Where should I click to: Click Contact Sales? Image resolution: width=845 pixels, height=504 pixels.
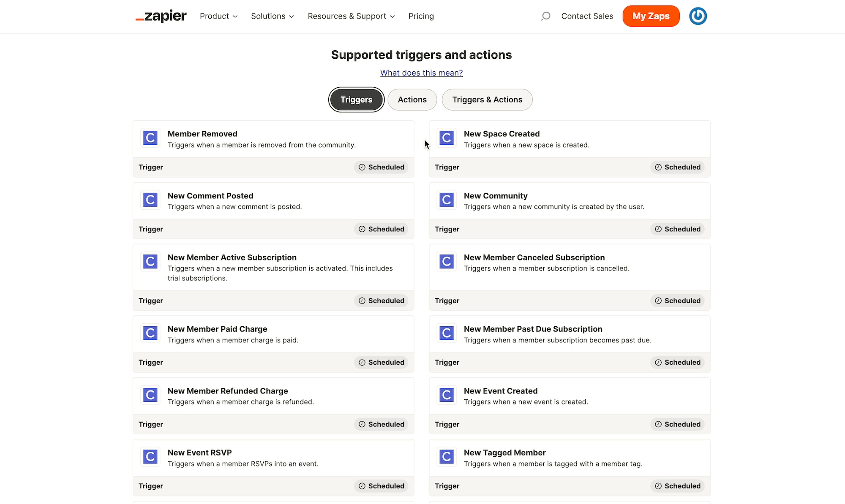[x=587, y=16]
